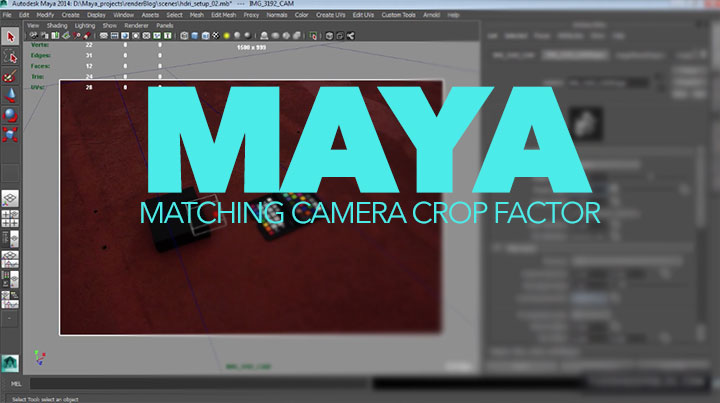
Task: Click the Select Camera icon in panel toolbar
Action: [x=34, y=36]
